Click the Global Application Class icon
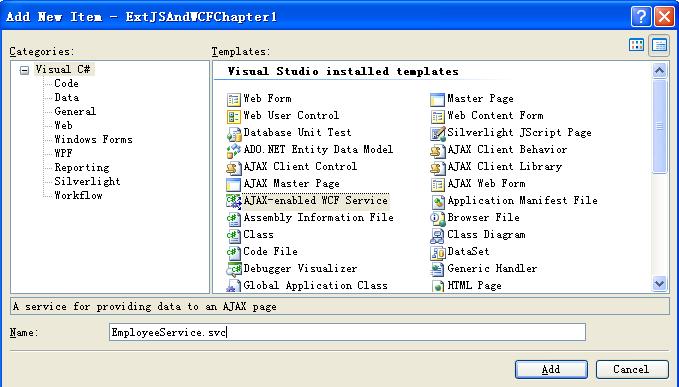This screenshot has height=387, width=679. point(234,286)
